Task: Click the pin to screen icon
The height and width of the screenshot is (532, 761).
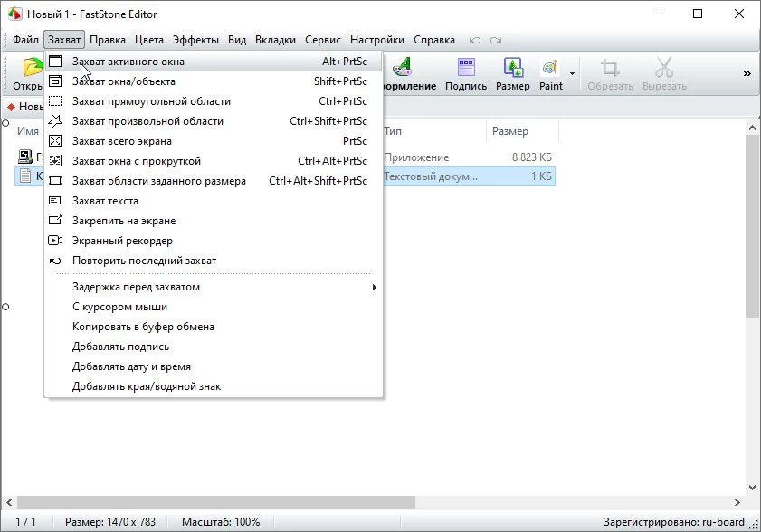Action: point(55,221)
